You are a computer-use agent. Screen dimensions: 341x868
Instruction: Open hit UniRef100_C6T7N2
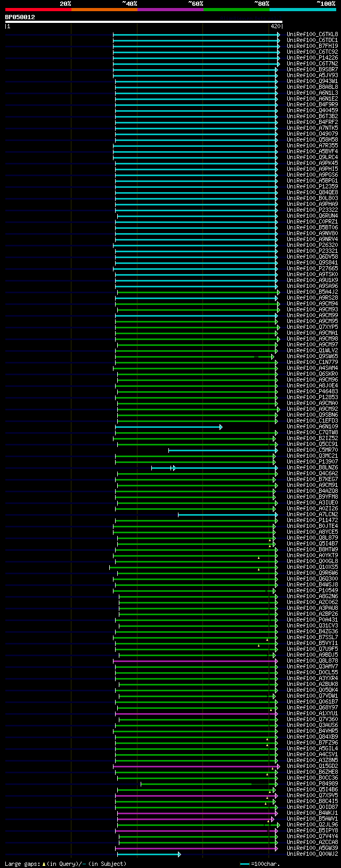click(x=312, y=63)
